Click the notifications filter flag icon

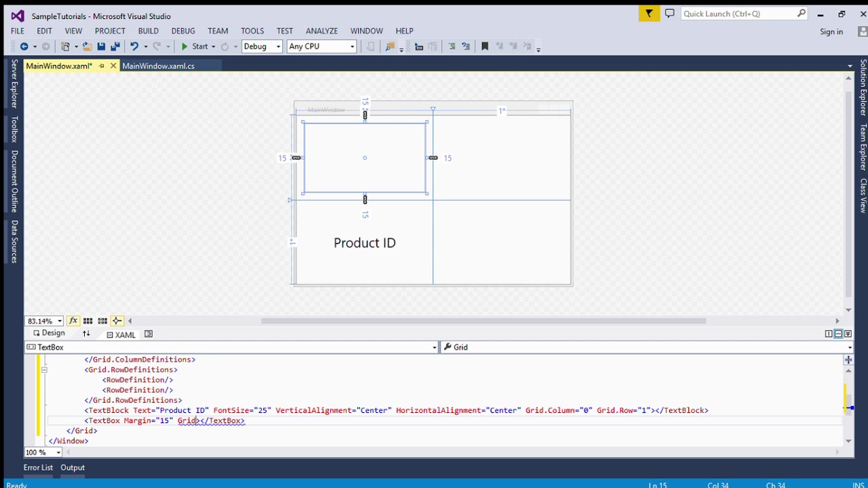point(649,14)
